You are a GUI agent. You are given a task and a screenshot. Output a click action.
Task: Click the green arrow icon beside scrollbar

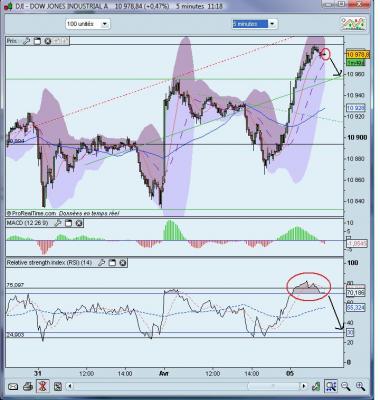click(316, 387)
